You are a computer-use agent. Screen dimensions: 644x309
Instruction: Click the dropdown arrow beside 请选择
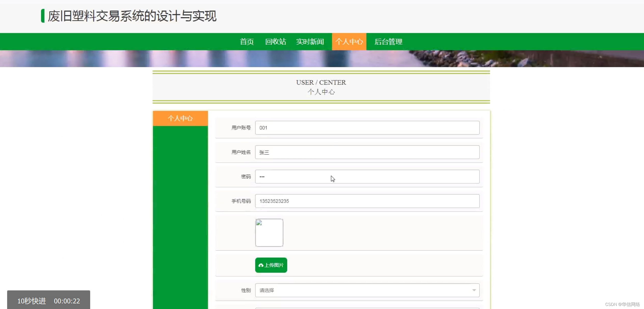(x=474, y=290)
